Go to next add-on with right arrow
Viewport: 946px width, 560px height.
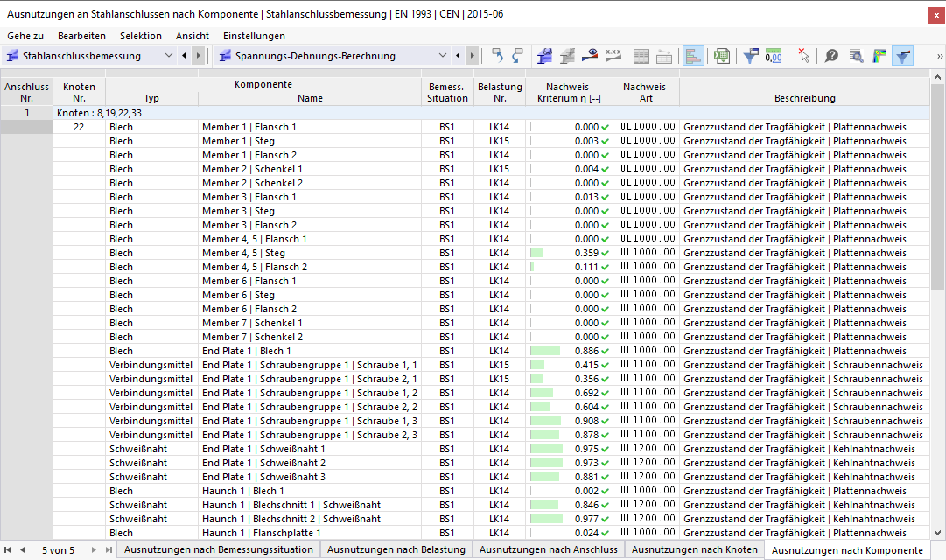click(x=199, y=56)
